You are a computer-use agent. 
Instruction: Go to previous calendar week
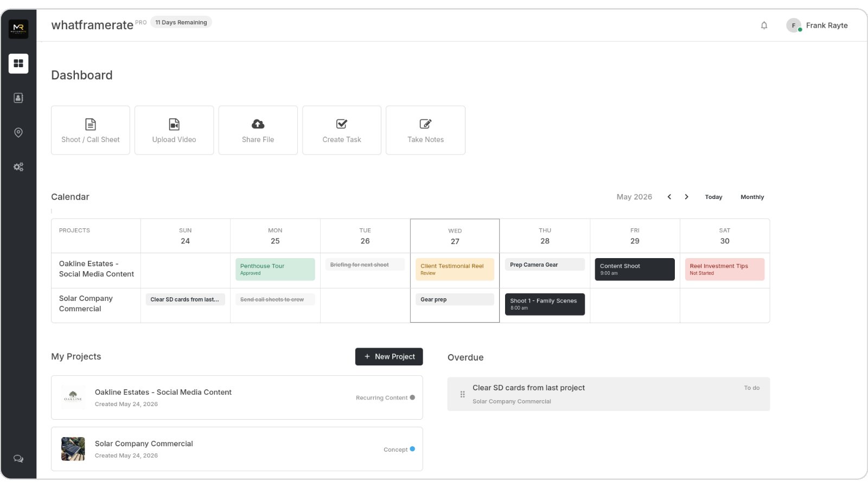point(669,197)
